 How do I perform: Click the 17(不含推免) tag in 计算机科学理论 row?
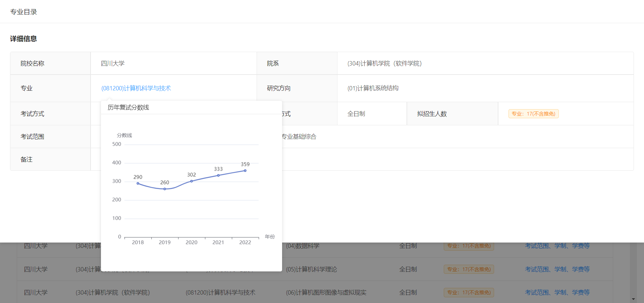[469, 269]
